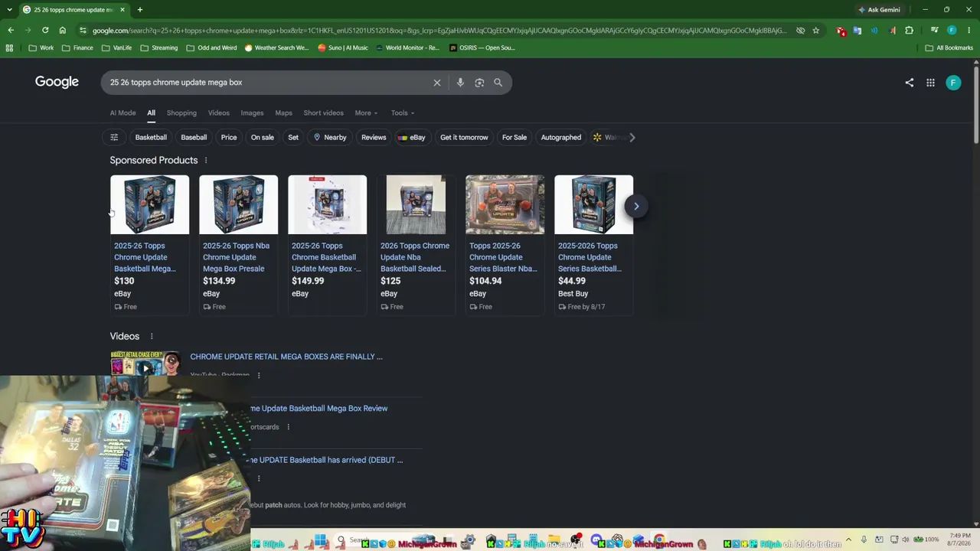Image resolution: width=980 pixels, height=551 pixels.
Task: Open the Finance bookmarks folder
Action: (77, 47)
